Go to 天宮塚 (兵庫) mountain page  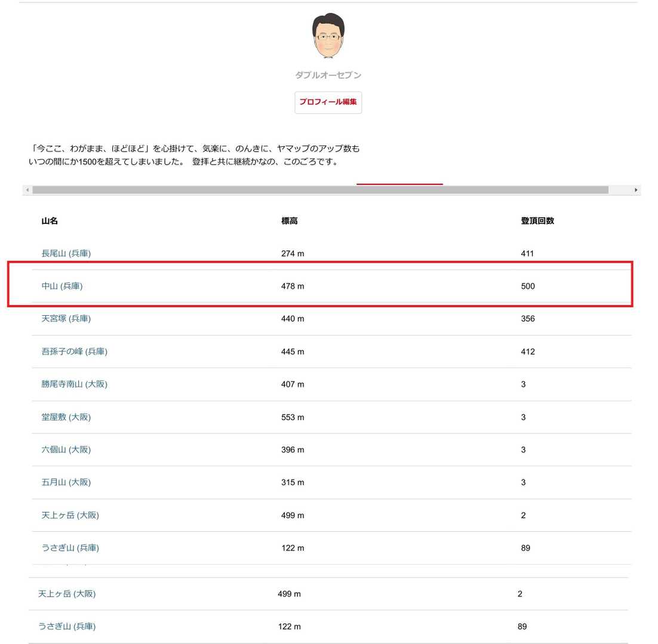(66, 319)
